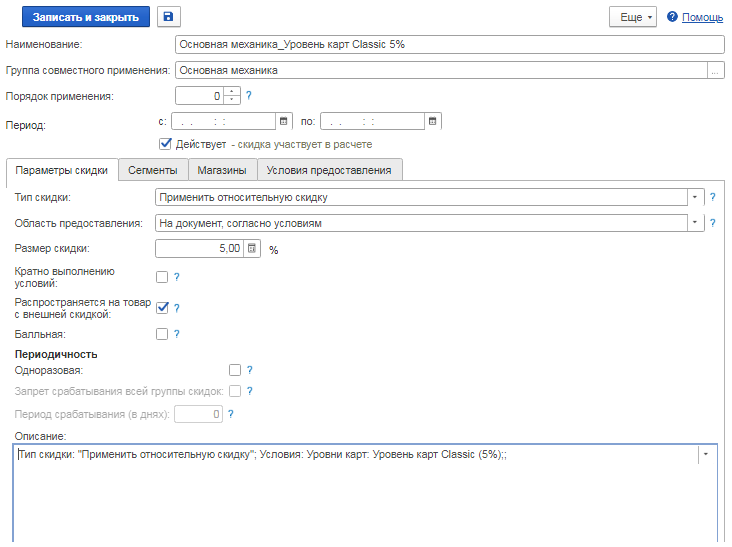Switch to the Сегменты tab
The width and height of the screenshot is (732, 547).
pyautogui.click(x=153, y=170)
